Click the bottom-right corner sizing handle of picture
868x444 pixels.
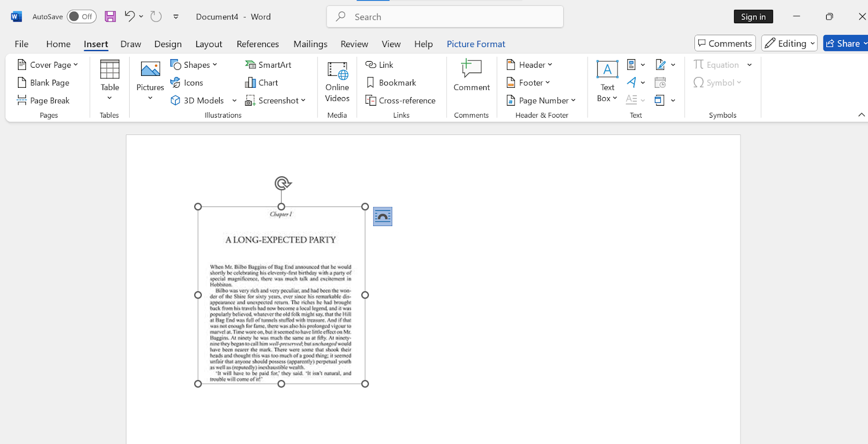point(365,384)
